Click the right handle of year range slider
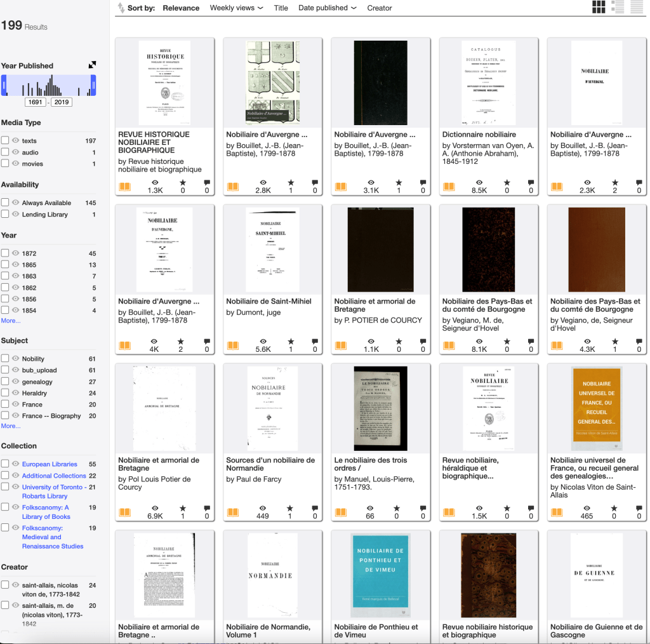 pyautogui.click(x=93, y=85)
